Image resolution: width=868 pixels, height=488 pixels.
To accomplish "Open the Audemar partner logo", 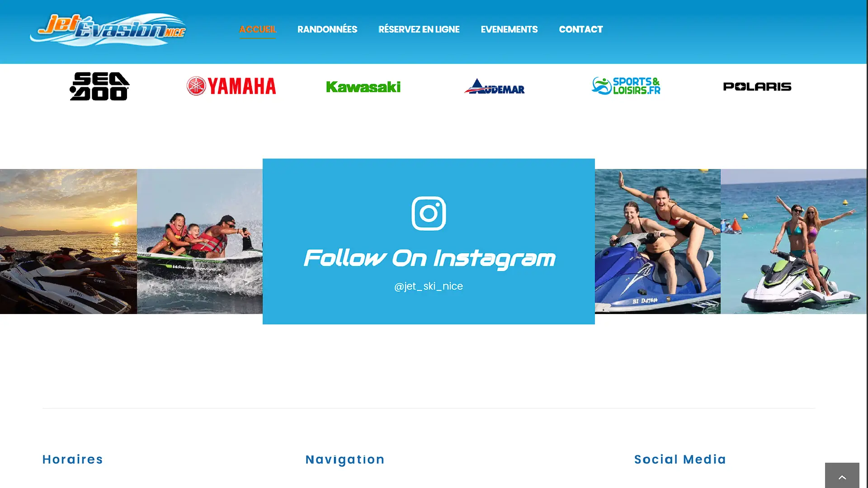I will (494, 86).
